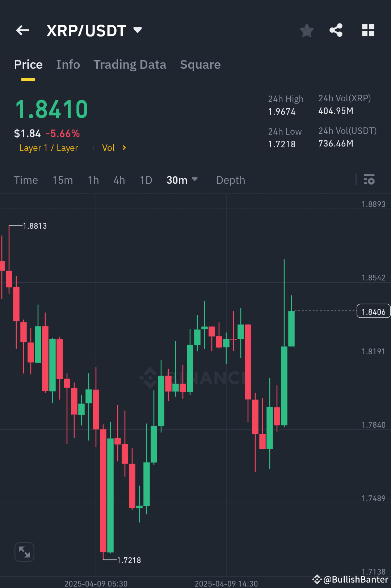Open the Info section
This screenshot has height=588, width=391.
[x=68, y=64]
